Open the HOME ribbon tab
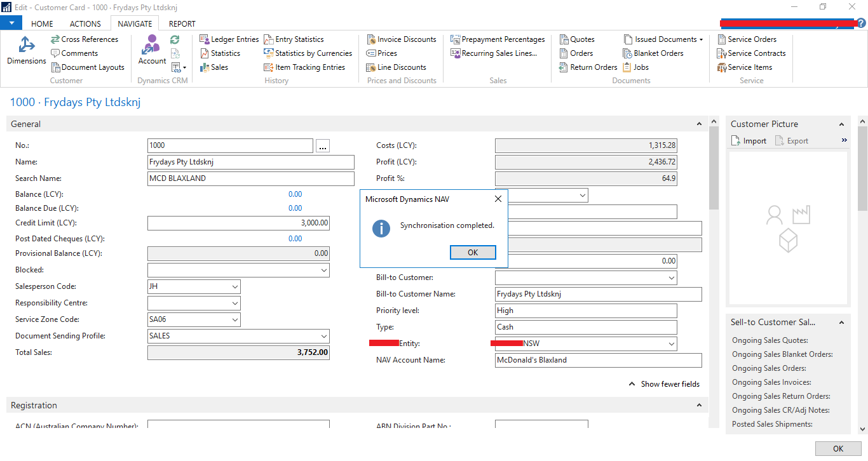This screenshot has height=461, width=868. [42, 23]
